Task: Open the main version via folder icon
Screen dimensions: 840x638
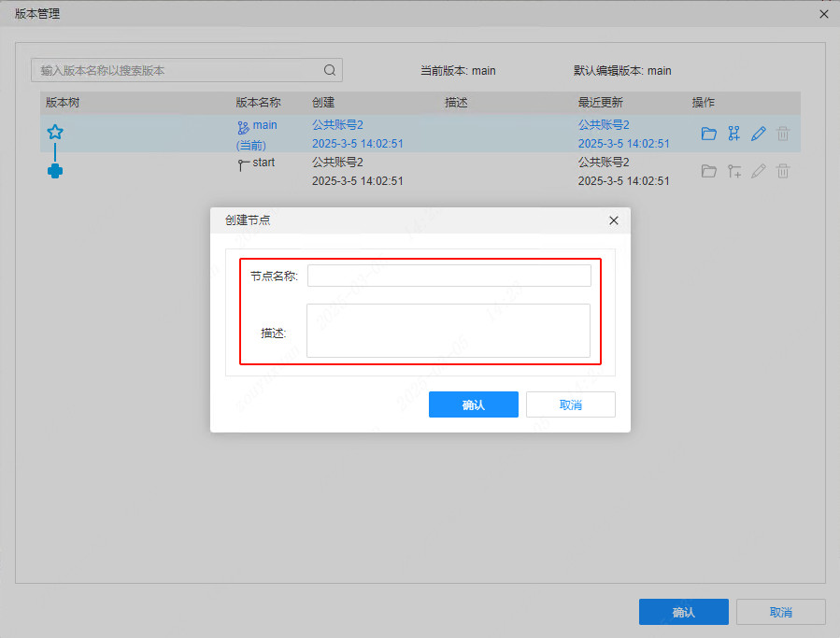Action: point(709,133)
